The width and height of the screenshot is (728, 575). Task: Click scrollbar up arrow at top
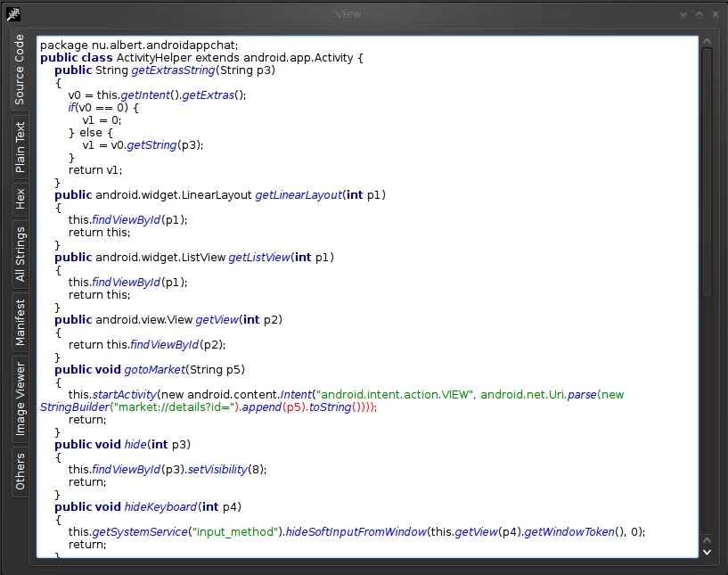(708, 41)
